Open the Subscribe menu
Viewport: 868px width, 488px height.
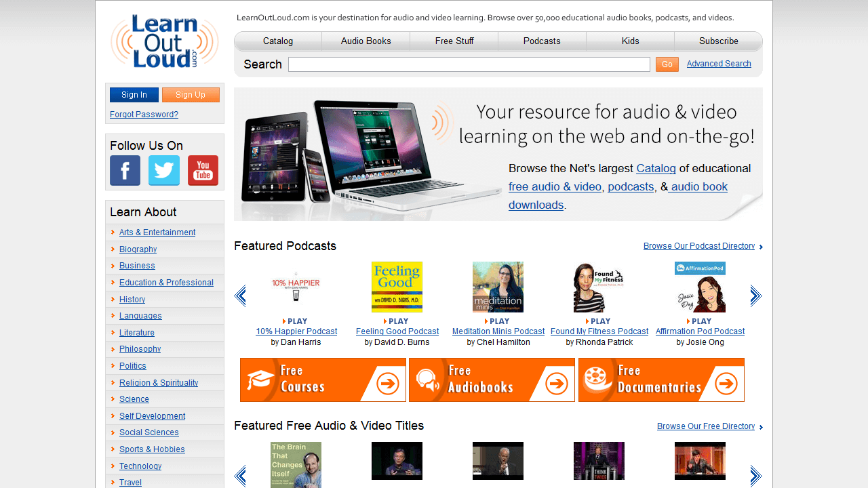pyautogui.click(x=719, y=41)
